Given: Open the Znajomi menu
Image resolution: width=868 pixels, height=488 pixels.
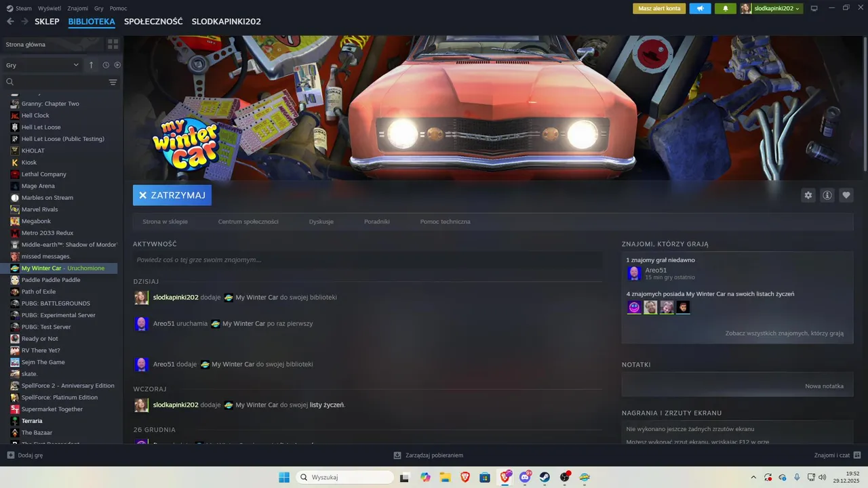Looking at the screenshot, I should click(78, 8).
